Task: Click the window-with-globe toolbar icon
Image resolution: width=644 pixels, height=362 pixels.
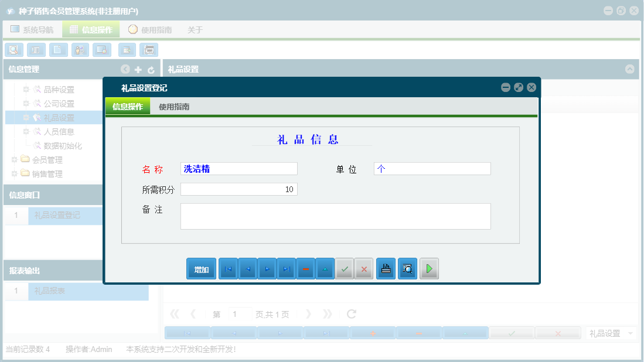Action: 102,50
